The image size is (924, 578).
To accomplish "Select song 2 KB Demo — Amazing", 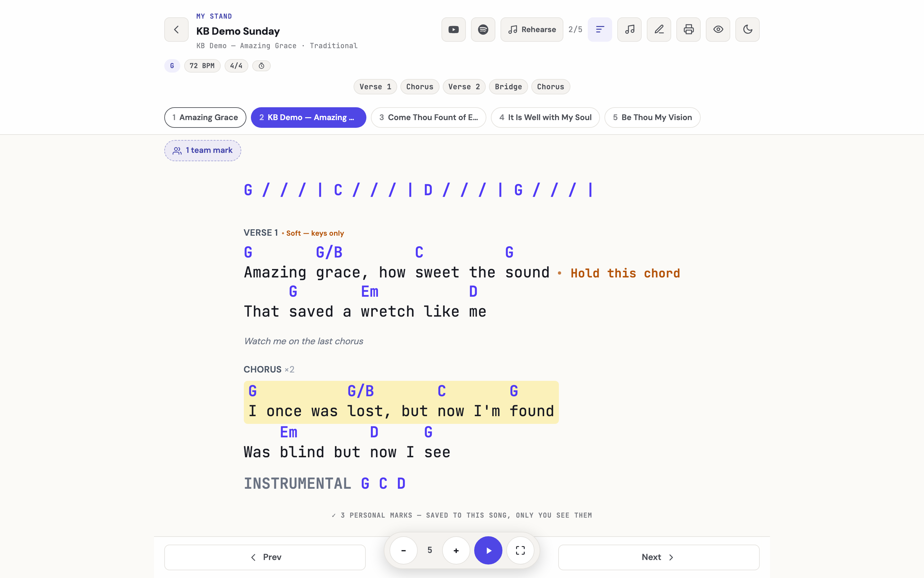I will click(x=308, y=117).
